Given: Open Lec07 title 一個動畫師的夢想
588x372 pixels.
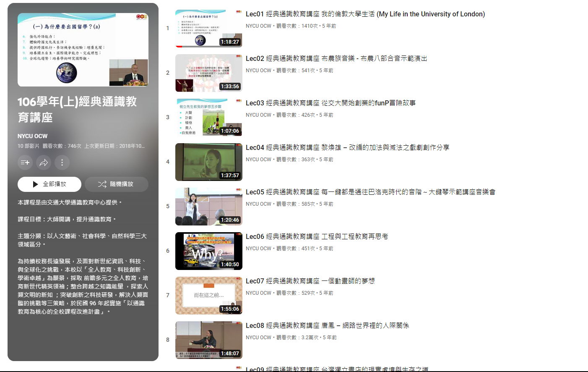Looking at the screenshot, I should point(310,281).
